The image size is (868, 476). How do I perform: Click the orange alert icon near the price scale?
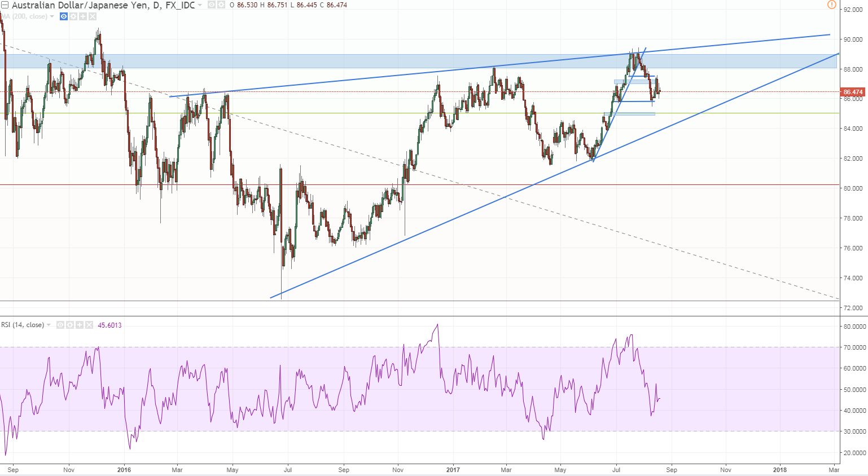click(832, 5)
